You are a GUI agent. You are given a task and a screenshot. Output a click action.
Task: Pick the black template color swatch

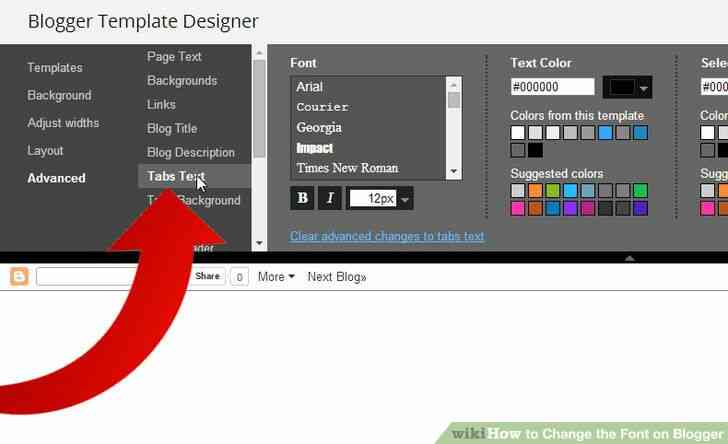coord(535,150)
